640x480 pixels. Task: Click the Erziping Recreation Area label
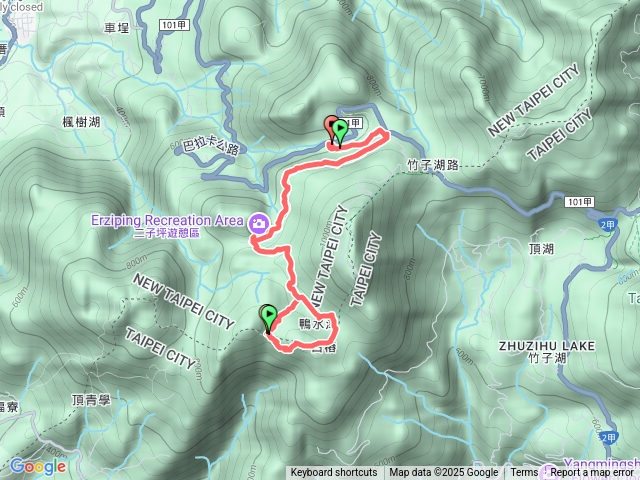click(167, 225)
